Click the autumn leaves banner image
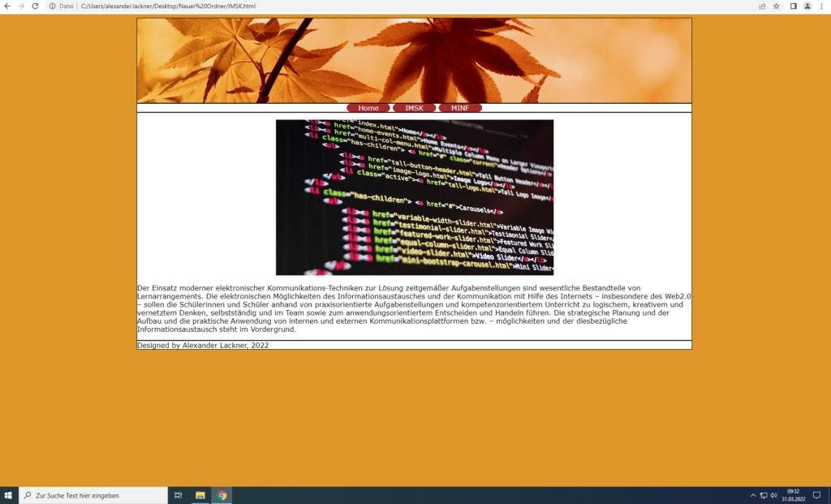The image size is (831, 504). [x=414, y=60]
